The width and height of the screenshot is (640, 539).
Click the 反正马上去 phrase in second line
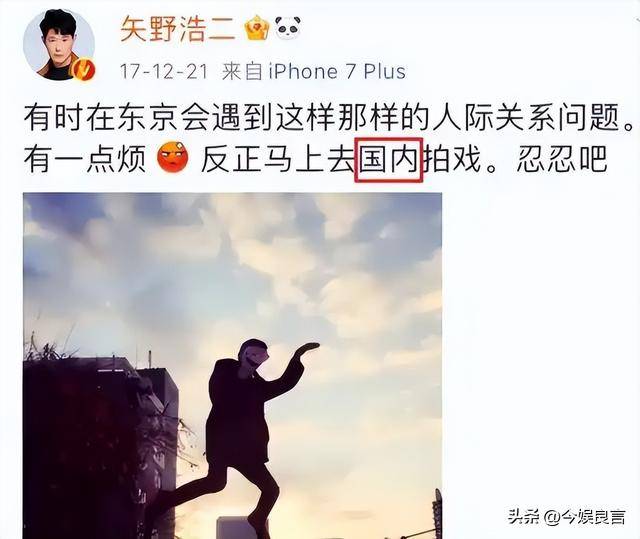point(277,159)
